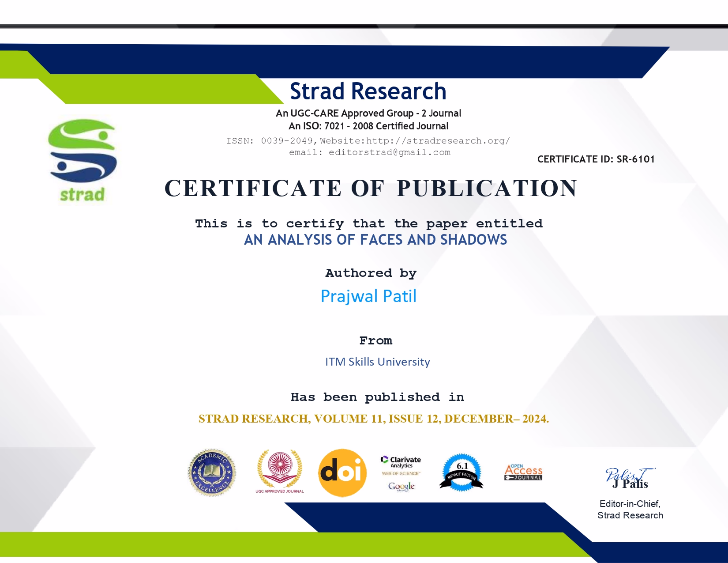This screenshot has width=728, height=563.
Task: Click the 'Authored by' label
Action: click(371, 273)
